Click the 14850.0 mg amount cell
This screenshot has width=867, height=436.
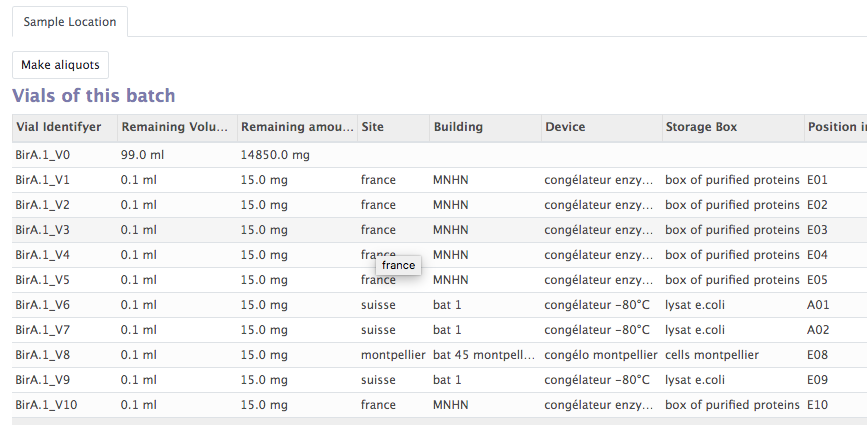(x=275, y=155)
